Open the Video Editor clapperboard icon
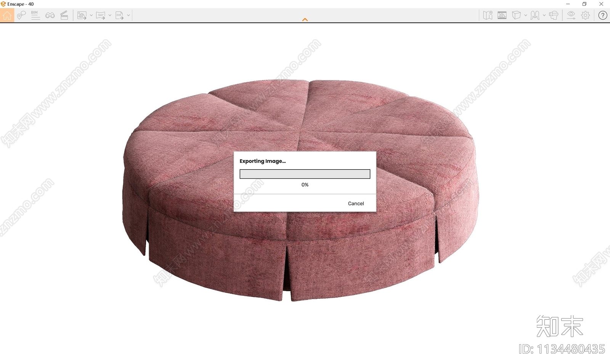Viewport: 610px width, 364px height. (x=64, y=15)
